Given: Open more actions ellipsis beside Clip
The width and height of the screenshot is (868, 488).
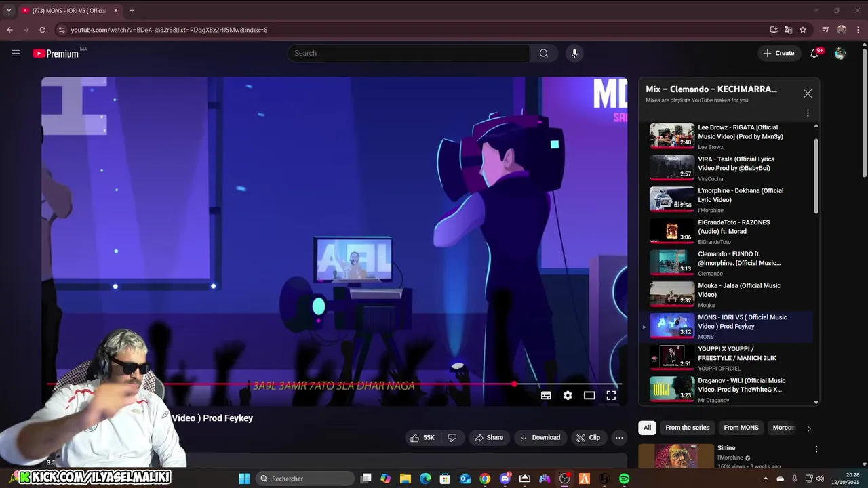Looking at the screenshot, I should (x=619, y=438).
